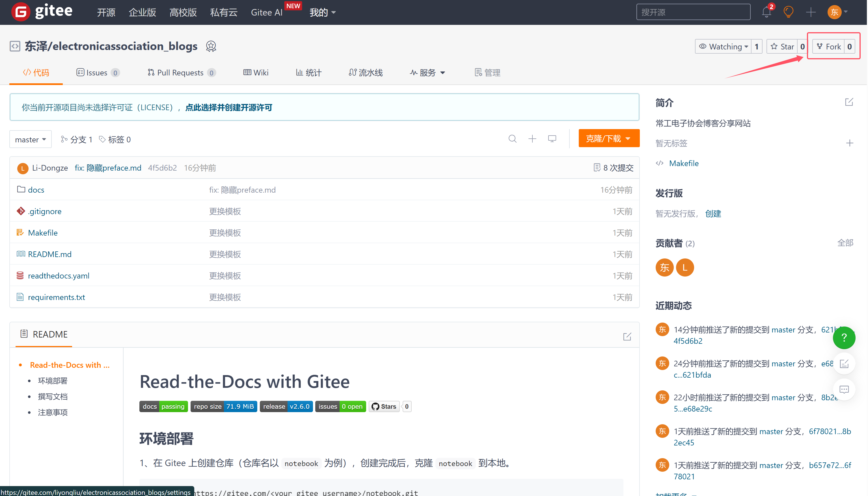Open requirements.txt file
The height and width of the screenshot is (496, 868).
pyautogui.click(x=56, y=297)
